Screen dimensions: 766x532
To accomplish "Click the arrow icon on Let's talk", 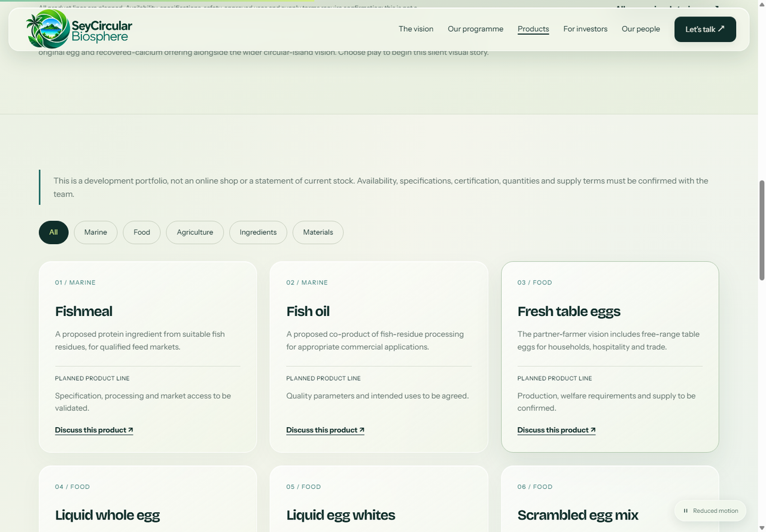I will pyautogui.click(x=721, y=29).
